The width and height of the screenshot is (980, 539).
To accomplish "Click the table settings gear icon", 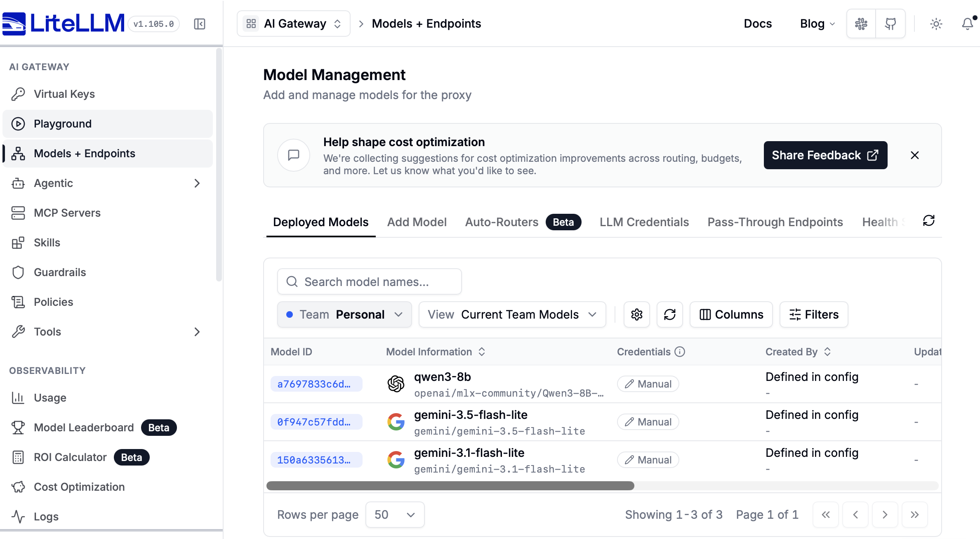I will click(x=636, y=314).
